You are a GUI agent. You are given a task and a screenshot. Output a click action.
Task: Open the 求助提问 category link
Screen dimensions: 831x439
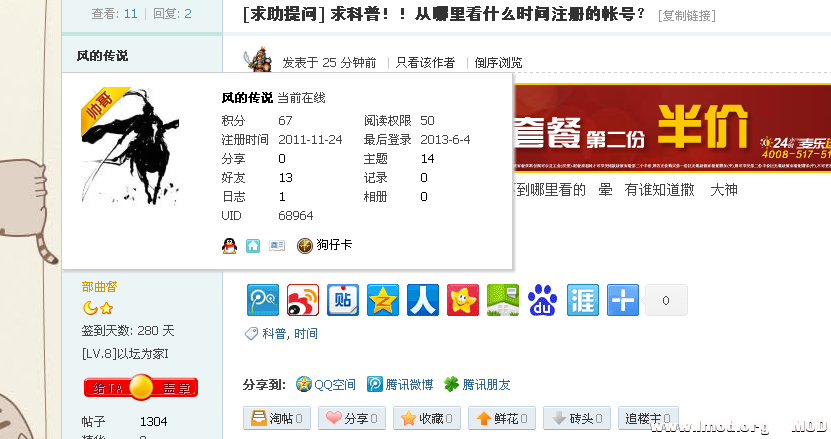(284, 14)
